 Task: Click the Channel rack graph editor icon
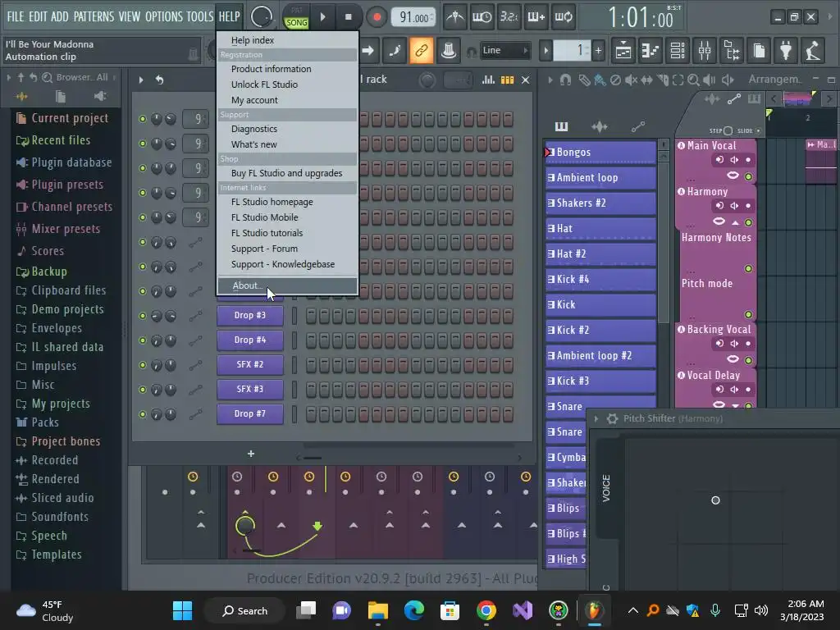click(x=488, y=80)
